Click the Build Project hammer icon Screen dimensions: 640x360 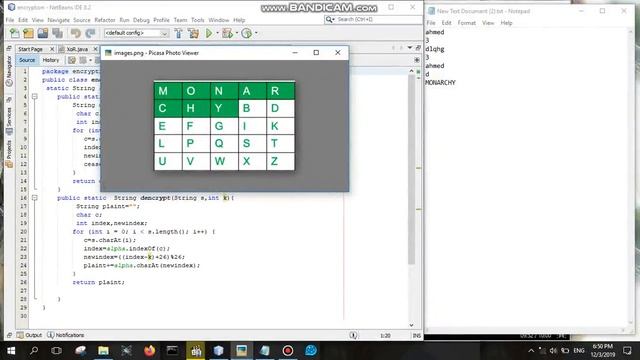(x=178, y=33)
